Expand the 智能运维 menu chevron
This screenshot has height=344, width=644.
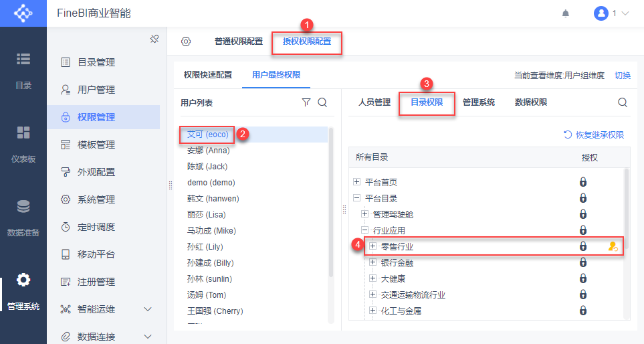(148, 309)
